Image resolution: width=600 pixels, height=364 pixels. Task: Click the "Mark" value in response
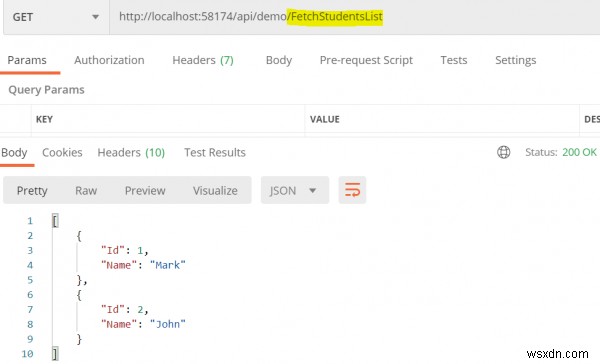click(168, 265)
